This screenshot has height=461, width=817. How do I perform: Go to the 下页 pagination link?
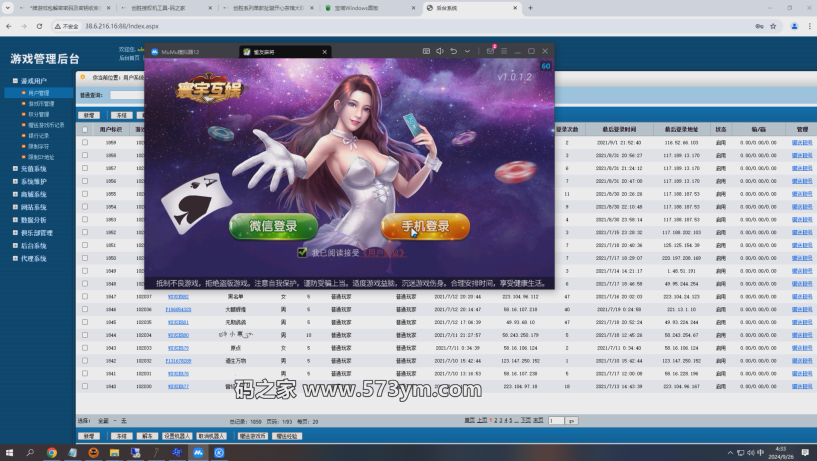pos(526,420)
